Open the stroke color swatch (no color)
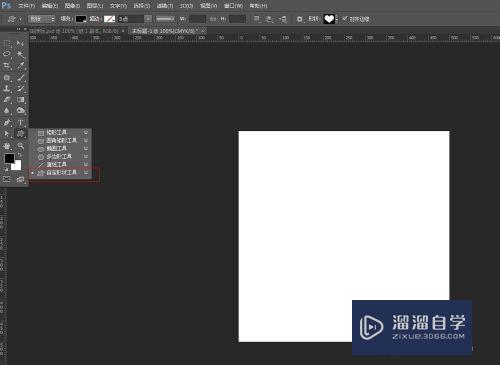Viewport: 500px width, 365px height. 109,19
